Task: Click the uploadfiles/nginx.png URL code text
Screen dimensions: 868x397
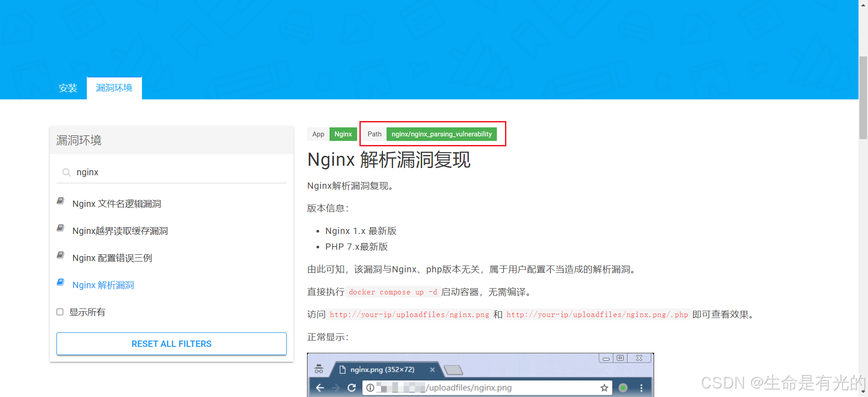Action: [410, 315]
